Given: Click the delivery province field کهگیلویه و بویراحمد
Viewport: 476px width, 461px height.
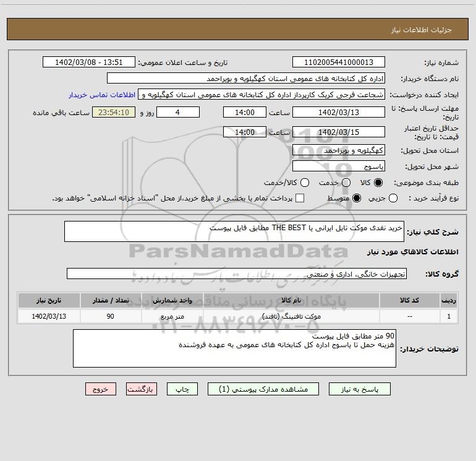Looking at the screenshot, I should point(339,150).
